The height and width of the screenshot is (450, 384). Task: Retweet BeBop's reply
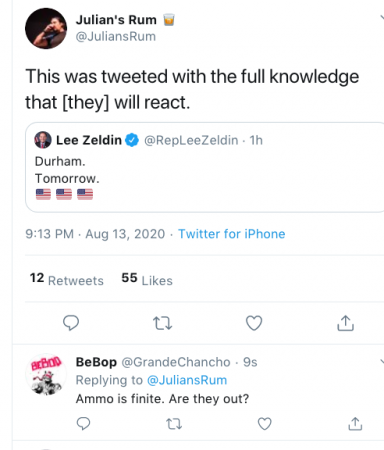point(174,424)
